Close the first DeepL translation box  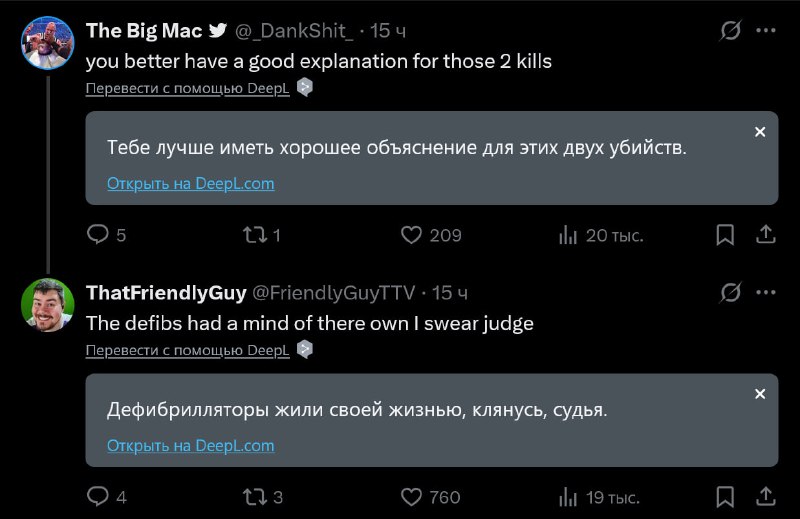(x=760, y=132)
